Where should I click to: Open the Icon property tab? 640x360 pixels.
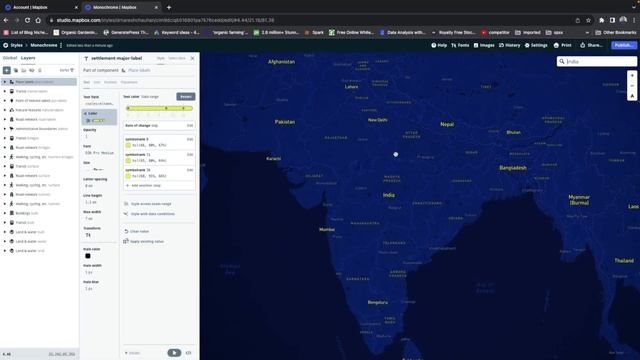point(97,82)
